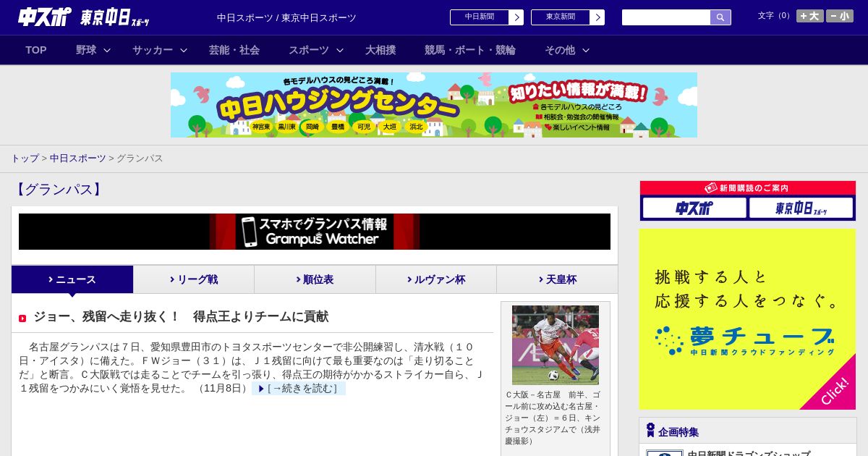Click the 文字（0） label
Image resolution: width=868 pixels, height=456 pixels.
click(x=775, y=16)
